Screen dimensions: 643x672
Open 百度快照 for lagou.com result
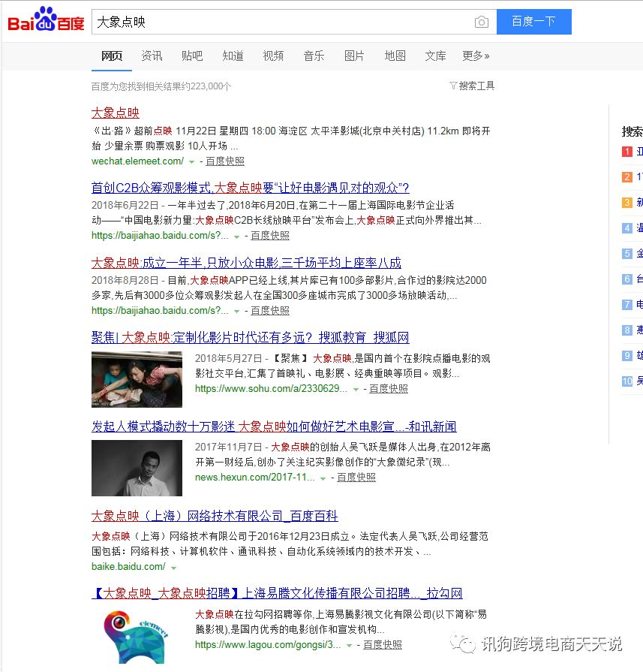[383, 644]
